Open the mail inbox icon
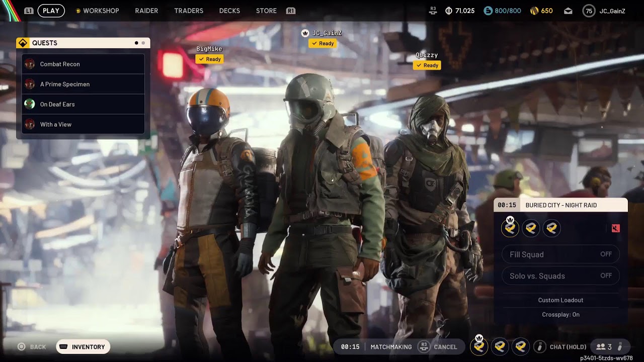This screenshot has height=362, width=644. pos(568,11)
